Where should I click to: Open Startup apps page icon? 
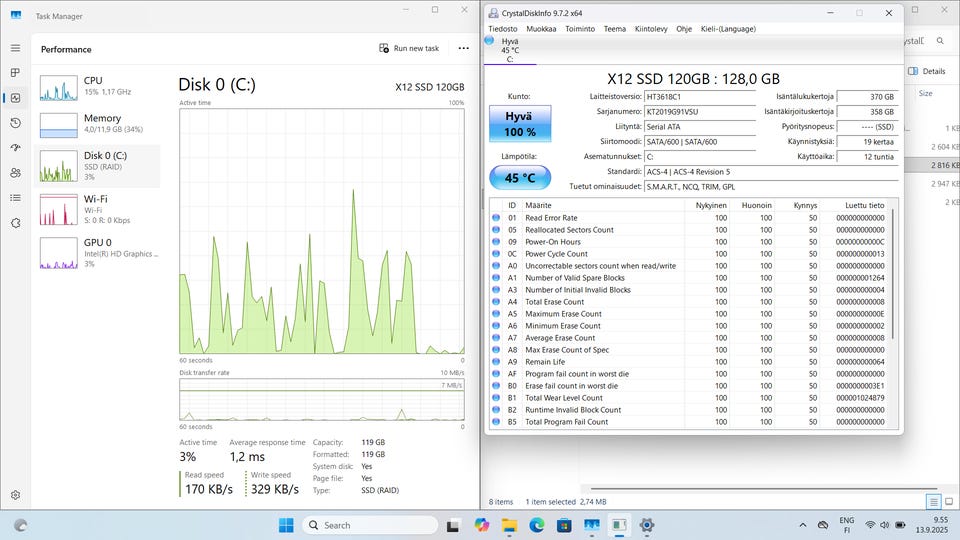coord(15,148)
